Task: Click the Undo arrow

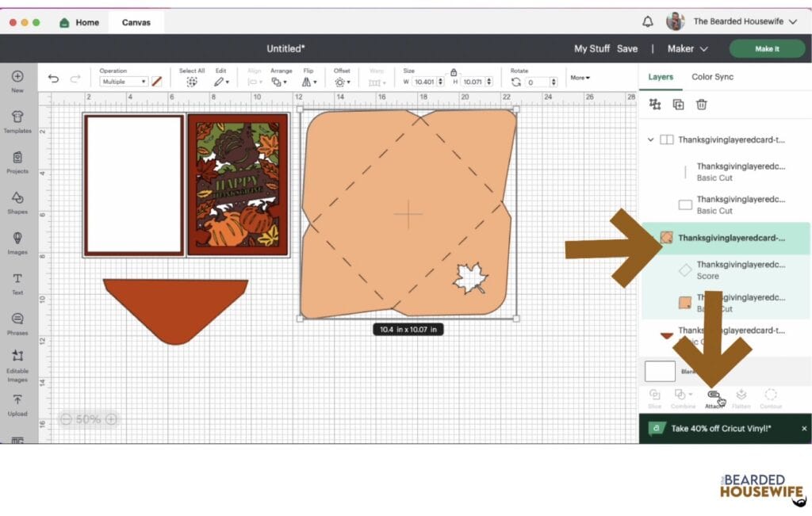Action: click(x=53, y=79)
